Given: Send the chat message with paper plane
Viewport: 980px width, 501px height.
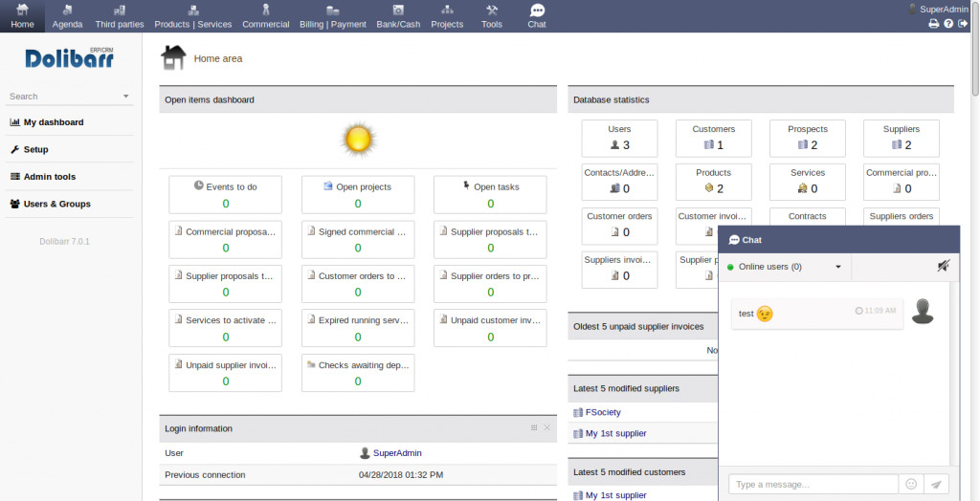Looking at the screenshot, I should click(x=937, y=485).
